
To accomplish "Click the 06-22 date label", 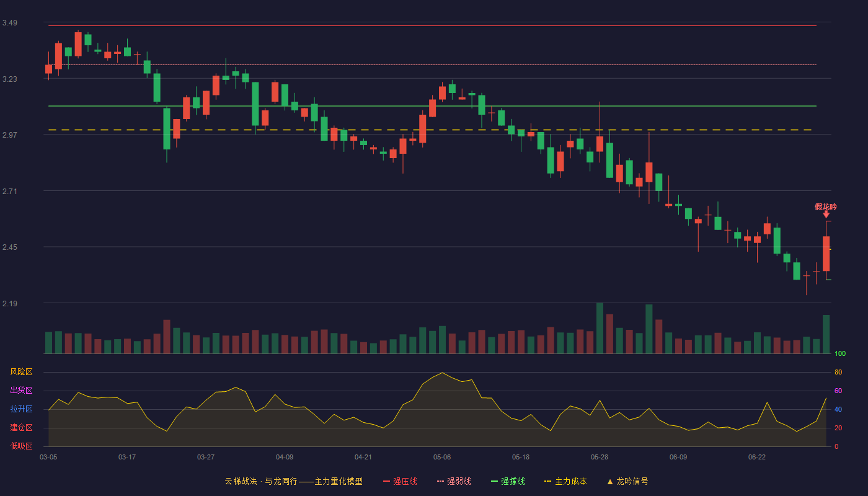I will [757, 457].
